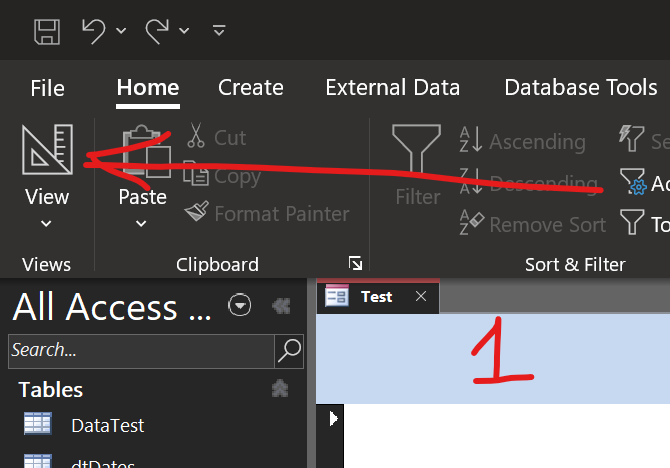This screenshot has height=468, width=670.
Task: Open the Clipboard pane launcher
Action: point(356,263)
